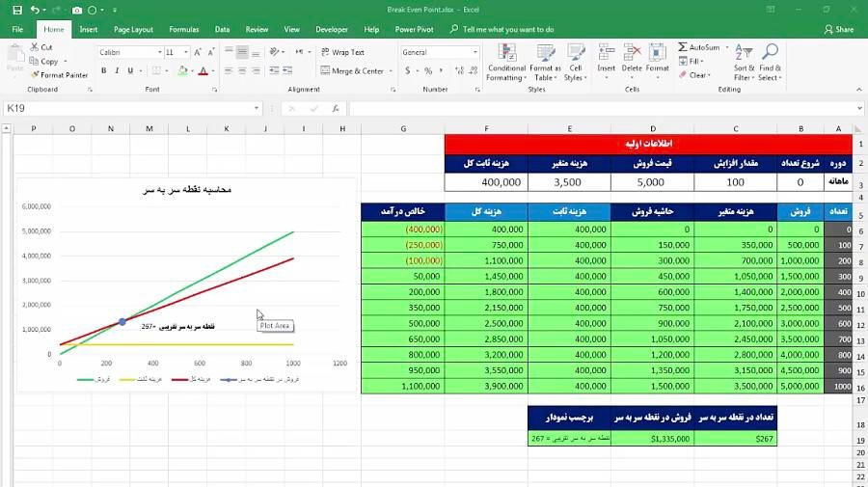The image size is (868, 487).
Task: Increase font size with larger A icon
Action: (x=198, y=52)
